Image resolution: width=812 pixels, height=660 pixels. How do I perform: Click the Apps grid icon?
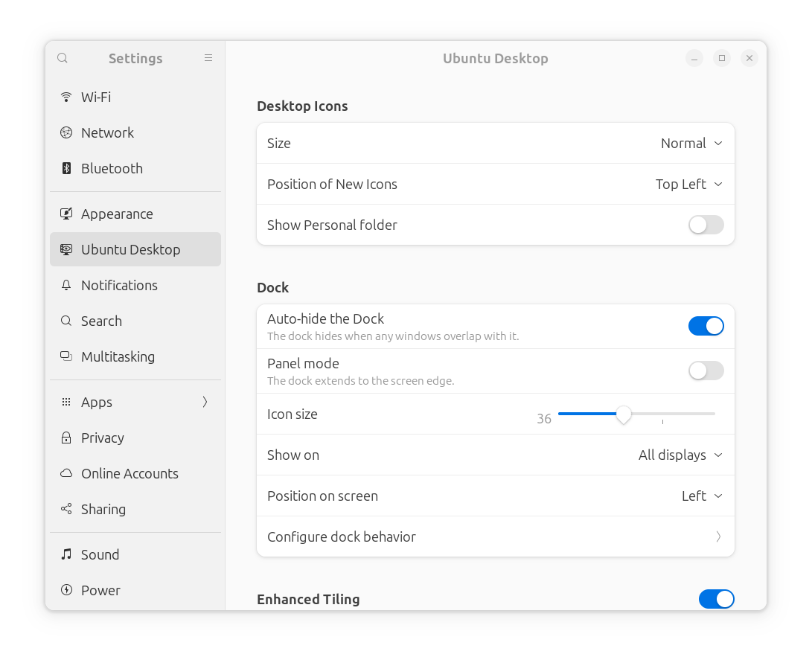click(66, 403)
